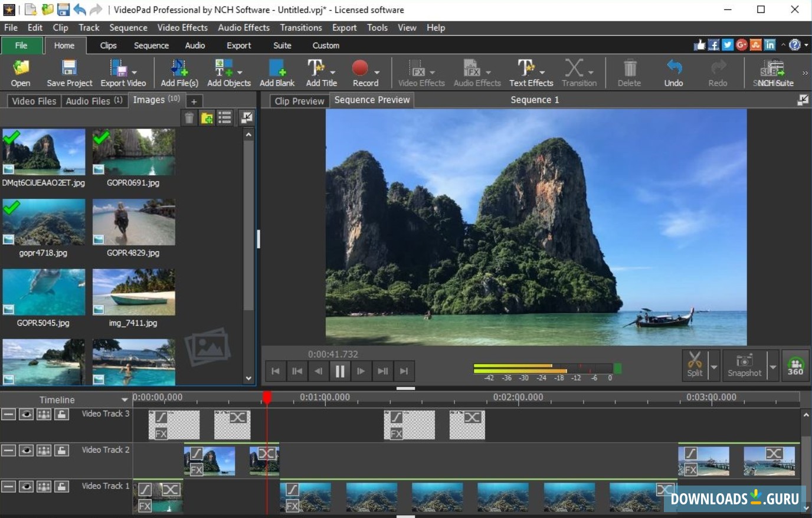Image resolution: width=812 pixels, height=518 pixels.
Task: Open the Text Effects tool
Action: click(x=526, y=68)
